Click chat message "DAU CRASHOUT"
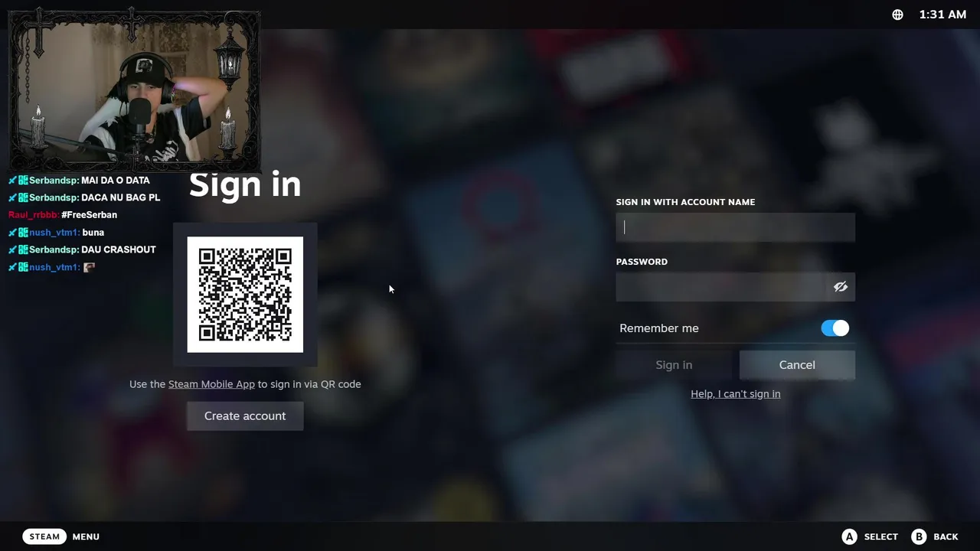This screenshot has height=551, width=980. click(119, 249)
